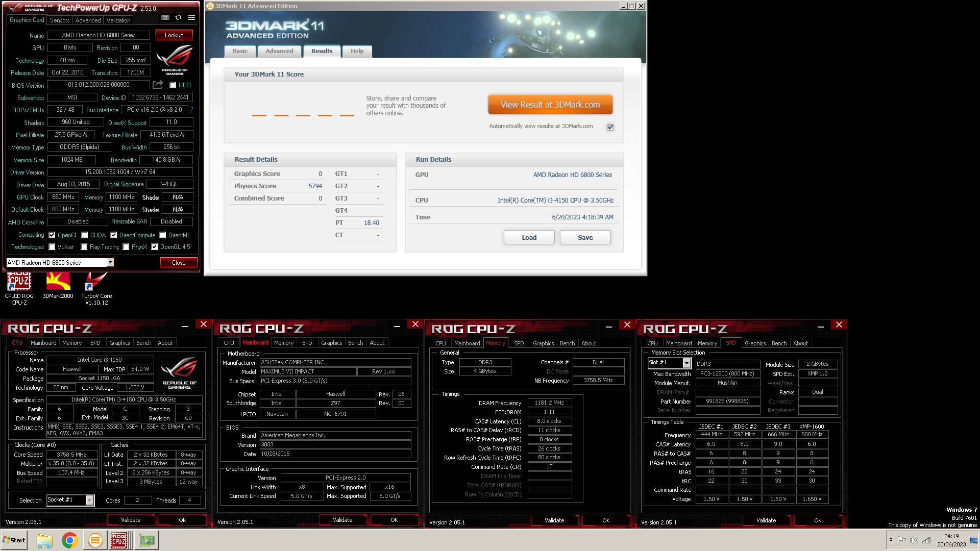
Task: Toggle the Ray Tracing checkbox
Action: tap(84, 247)
